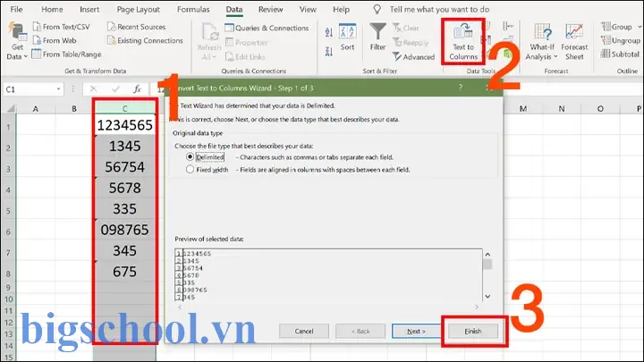Viewport: 644px width, 362px height.
Task: Import data From Text/CSV
Action: click(x=61, y=27)
